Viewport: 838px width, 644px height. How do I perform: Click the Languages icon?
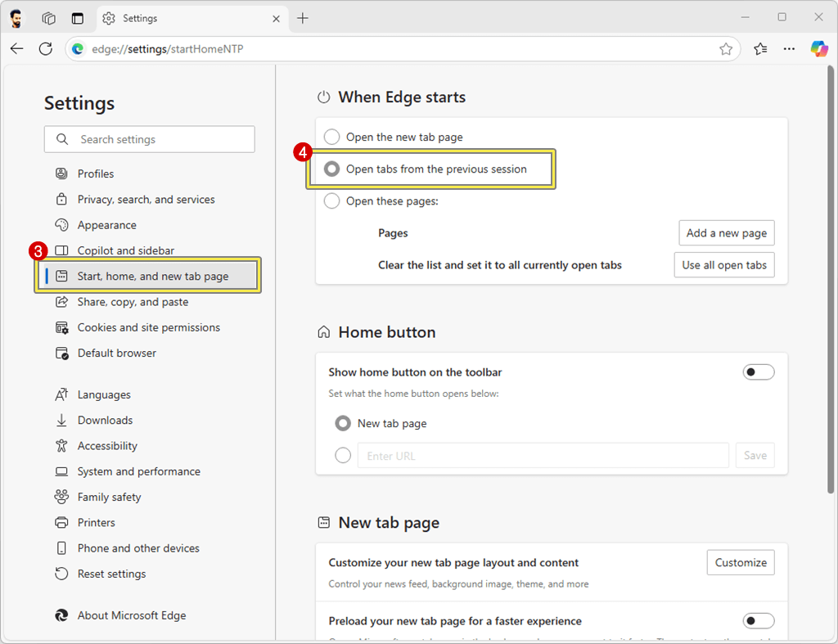61,394
